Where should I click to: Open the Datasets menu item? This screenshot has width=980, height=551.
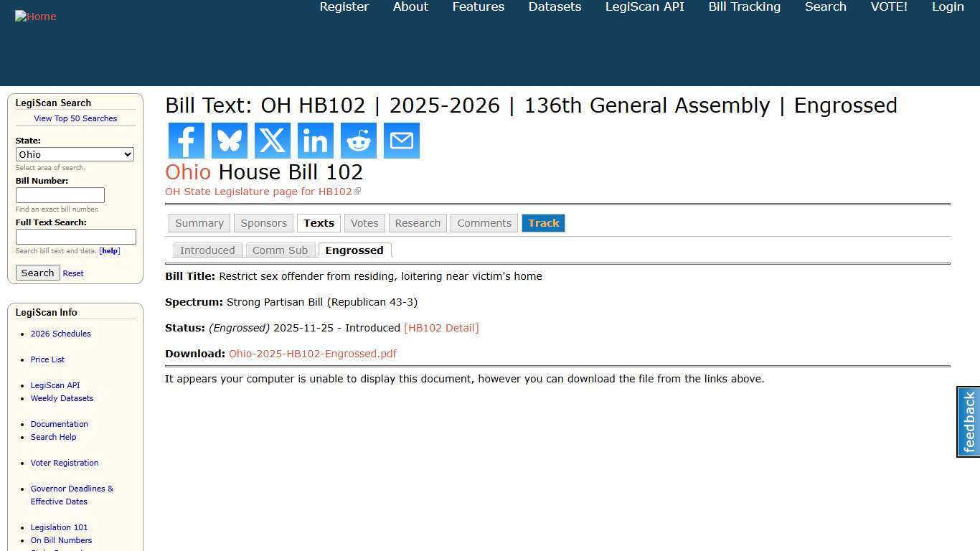555,6
